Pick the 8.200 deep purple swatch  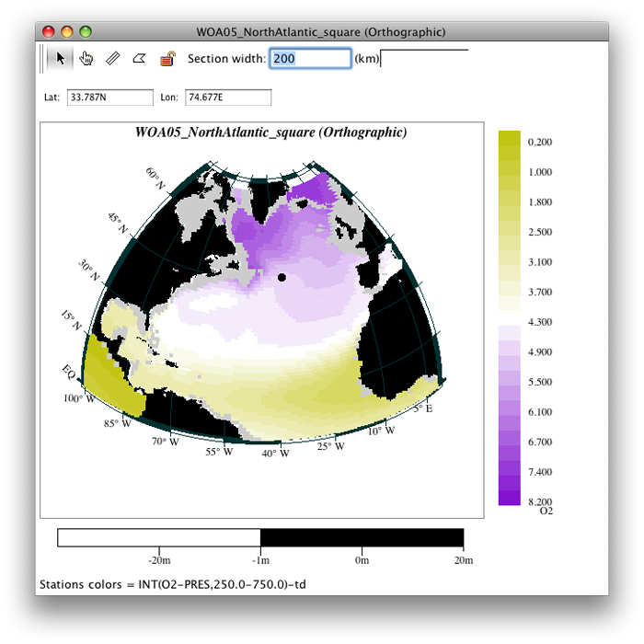pos(510,498)
